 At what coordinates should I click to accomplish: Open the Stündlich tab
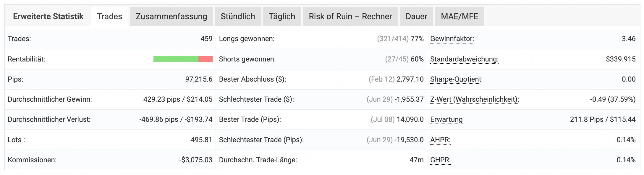coord(238,17)
